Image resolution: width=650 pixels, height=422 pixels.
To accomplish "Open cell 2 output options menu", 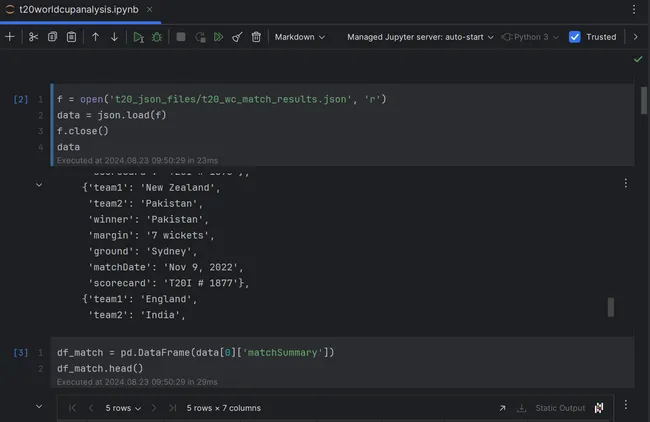I will pos(626,183).
